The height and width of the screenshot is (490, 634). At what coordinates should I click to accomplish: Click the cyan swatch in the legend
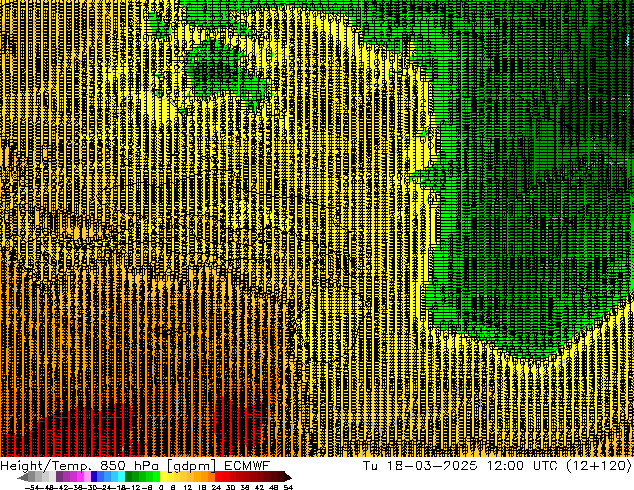pyautogui.click(x=121, y=476)
